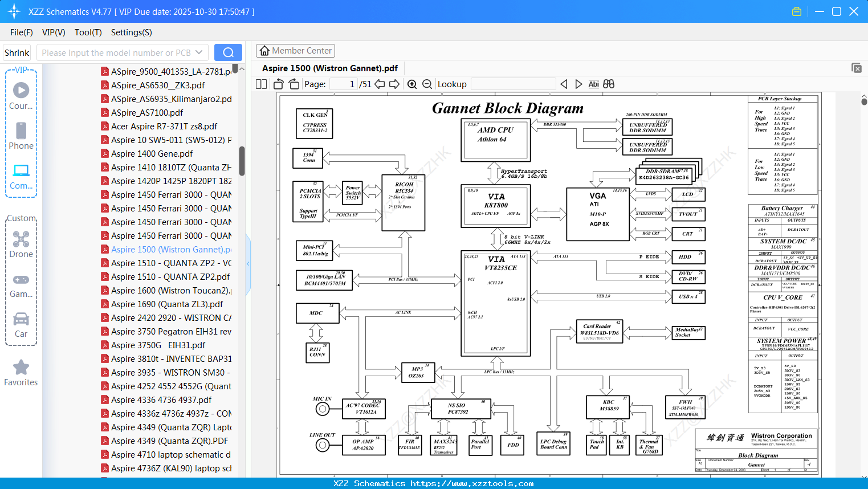Click the model number or PCB search field
Image resolution: width=868 pixels, height=489 pixels.
pos(116,52)
